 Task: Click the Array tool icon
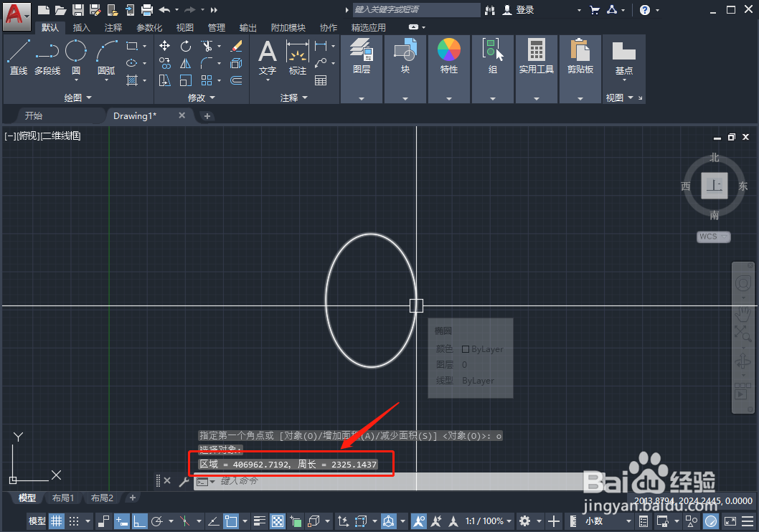tap(207, 80)
